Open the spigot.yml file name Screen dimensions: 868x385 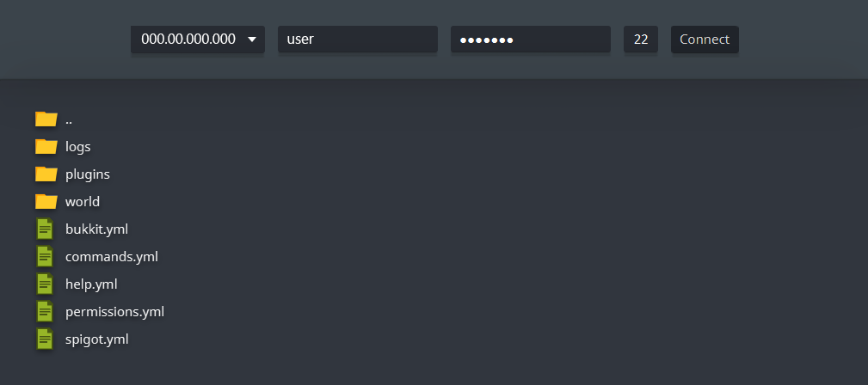(97, 339)
